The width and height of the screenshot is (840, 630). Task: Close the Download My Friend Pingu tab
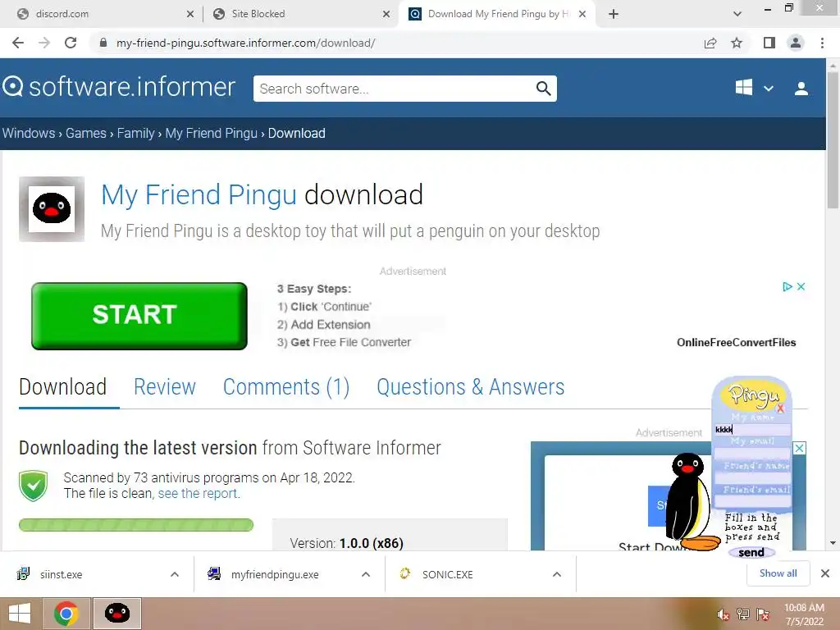click(582, 14)
